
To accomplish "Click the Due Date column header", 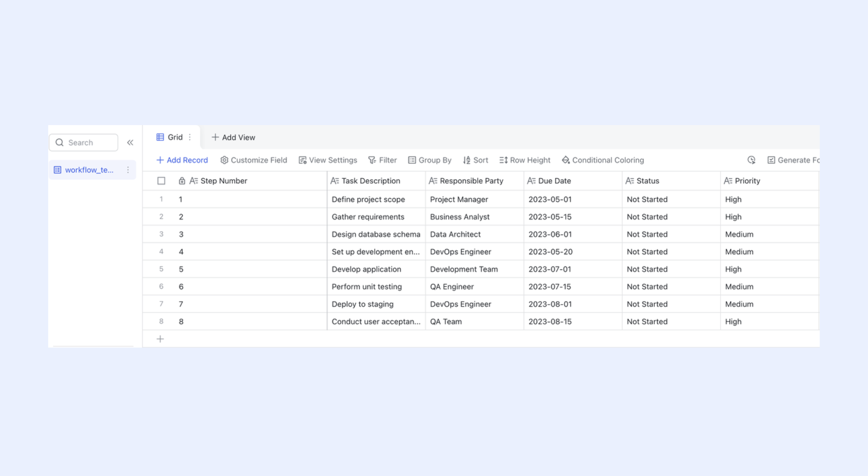I will click(573, 181).
